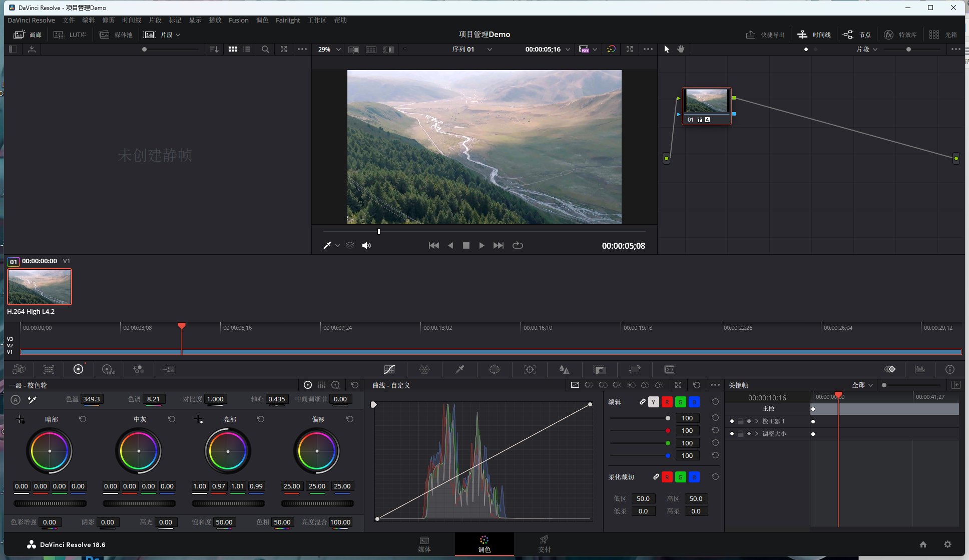969x560 pixels.
Task: Open the curves palette icon
Action: (389, 369)
